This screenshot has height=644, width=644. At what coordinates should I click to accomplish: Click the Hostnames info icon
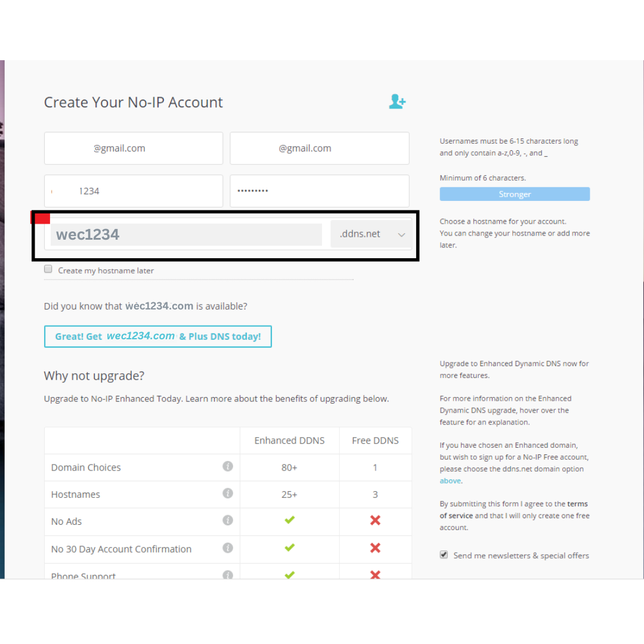click(x=228, y=493)
